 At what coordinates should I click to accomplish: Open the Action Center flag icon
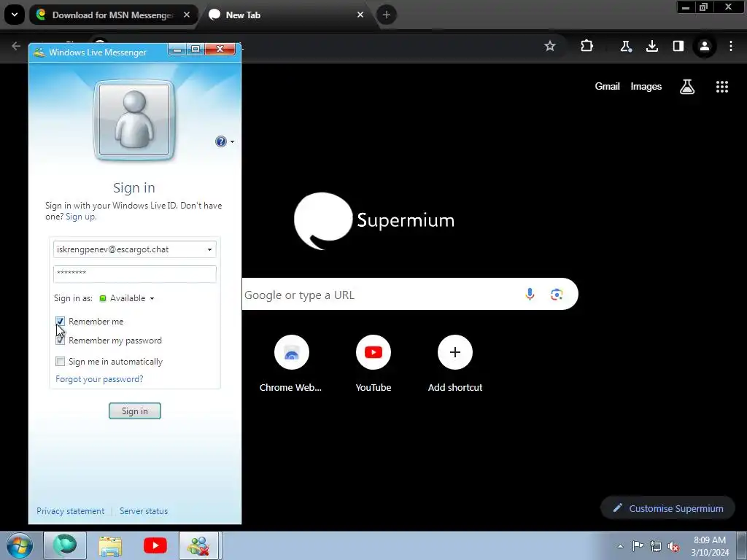click(638, 546)
